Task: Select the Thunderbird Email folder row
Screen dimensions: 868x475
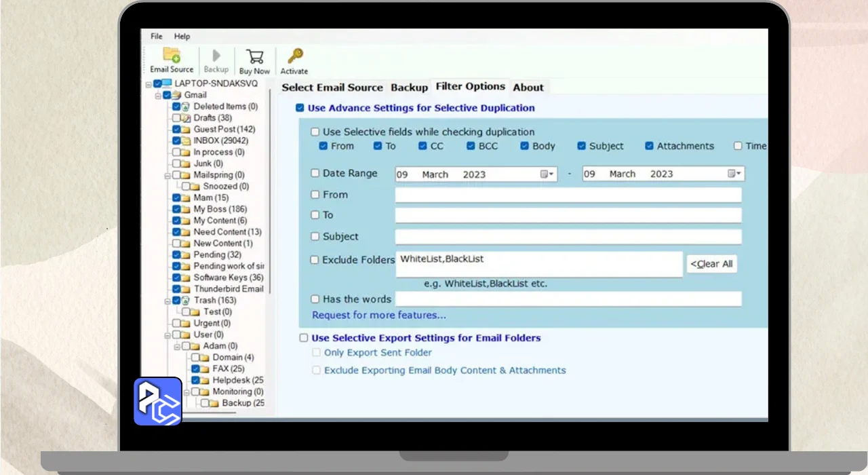Action: 229,289
